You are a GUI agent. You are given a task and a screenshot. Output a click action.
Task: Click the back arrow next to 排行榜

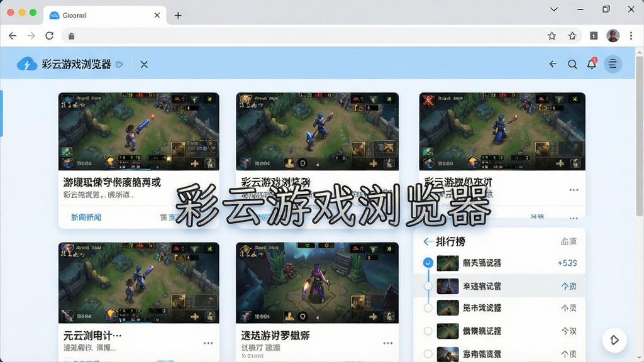(x=428, y=242)
